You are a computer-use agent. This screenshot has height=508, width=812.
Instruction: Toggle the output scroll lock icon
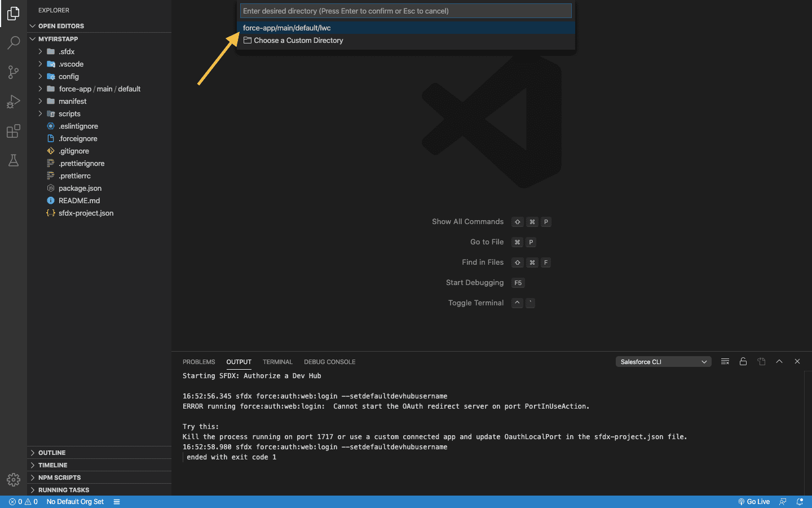tap(743, 361)
